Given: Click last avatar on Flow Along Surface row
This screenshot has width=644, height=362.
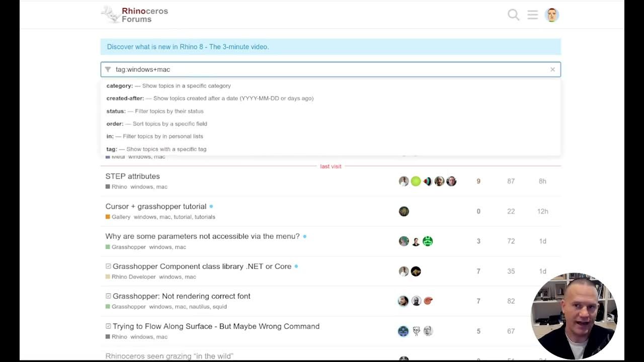Looking at the screenshot, I should tap(428, 331).
